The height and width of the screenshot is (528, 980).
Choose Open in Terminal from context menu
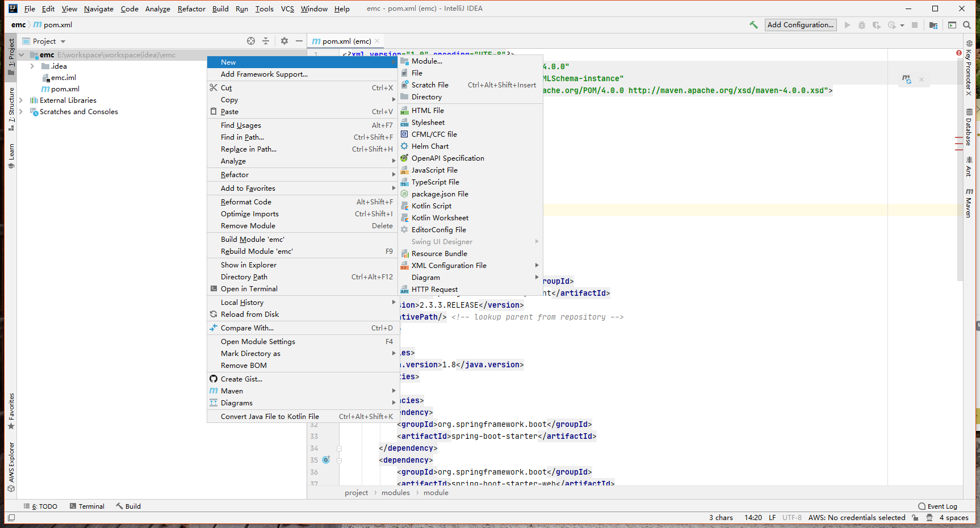click(x=249, y=288)
